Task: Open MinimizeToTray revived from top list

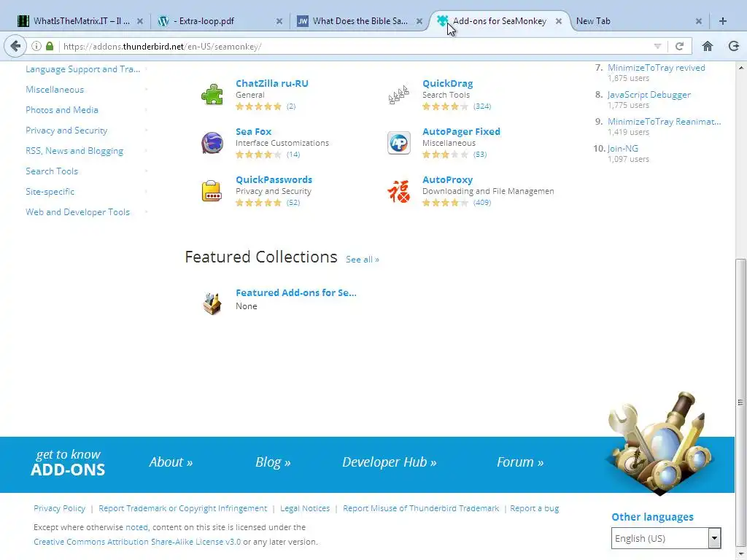Action: coord(656,68)
